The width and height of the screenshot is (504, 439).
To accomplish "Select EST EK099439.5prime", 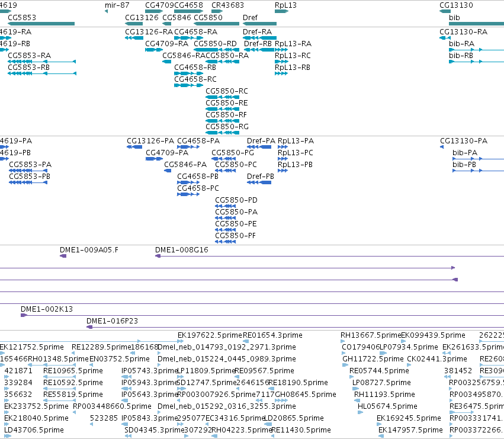I will click(x=433, y=335).
